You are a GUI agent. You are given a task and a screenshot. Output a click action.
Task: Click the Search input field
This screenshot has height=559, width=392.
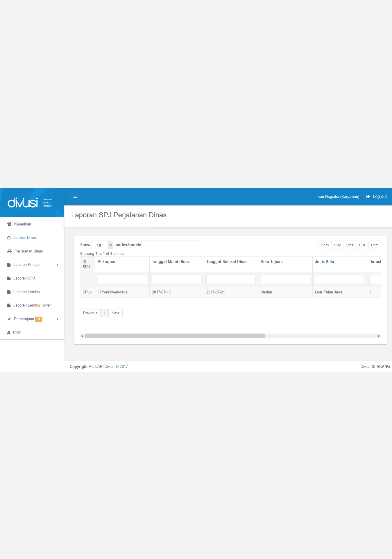(171, 245)
